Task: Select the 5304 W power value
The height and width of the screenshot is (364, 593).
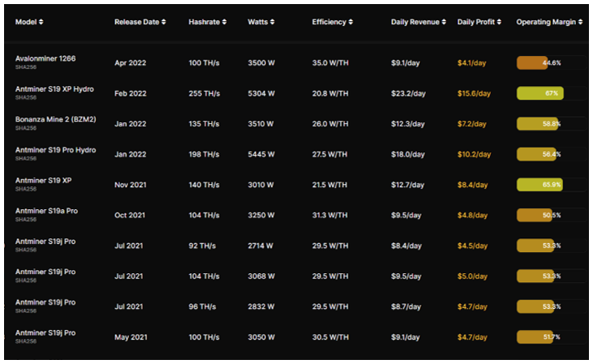Action: pyautogui.click(x=261, y=93)
